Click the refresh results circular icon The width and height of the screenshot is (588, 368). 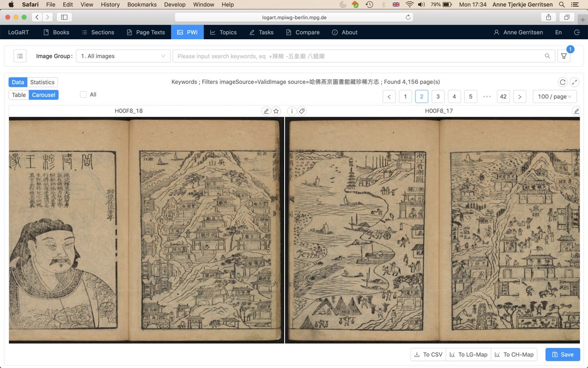click(x=563, y=82)
